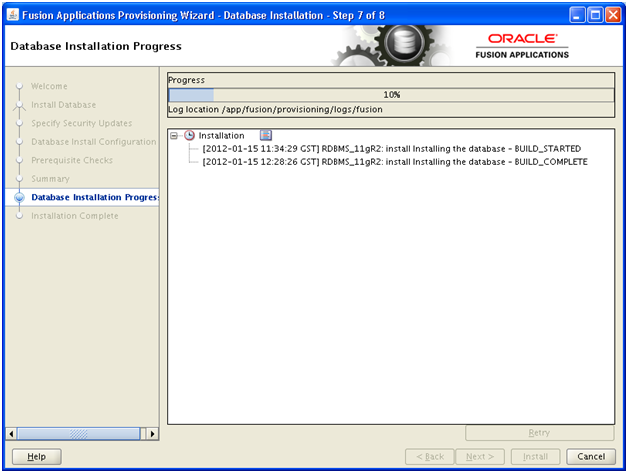628x473 pixels.
Task: Click the Database Installation Progress heading
Action: coord(96,46)
